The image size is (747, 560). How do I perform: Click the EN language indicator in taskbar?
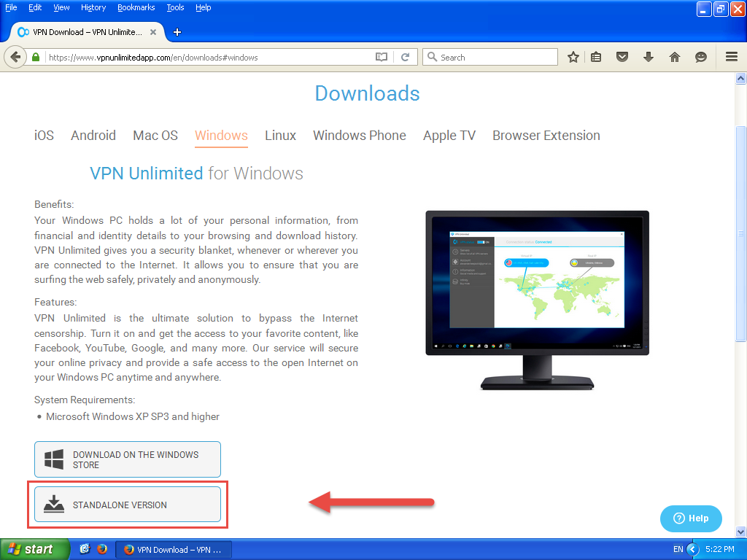point(678,549)
